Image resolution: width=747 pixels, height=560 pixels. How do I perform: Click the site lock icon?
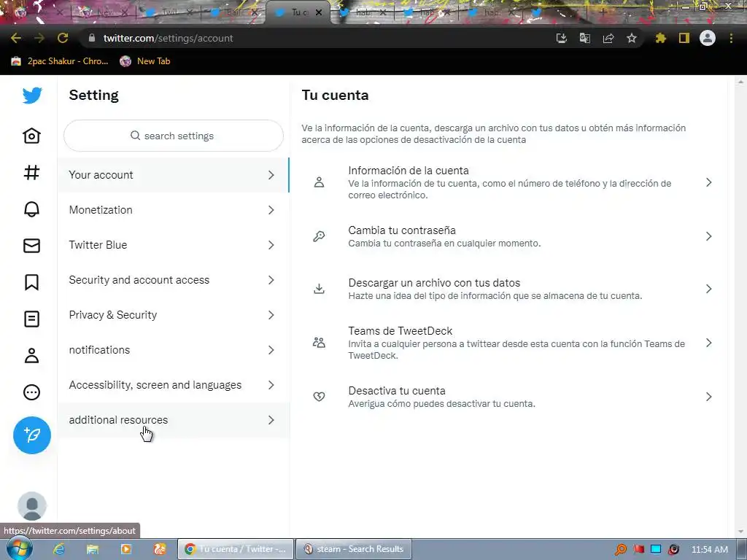pos(92,38)
